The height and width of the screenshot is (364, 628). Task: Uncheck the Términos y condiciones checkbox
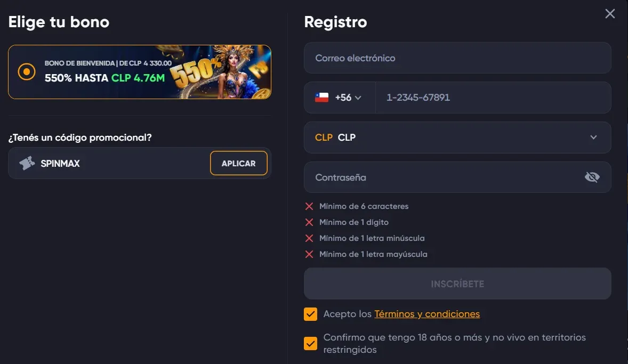310,314
